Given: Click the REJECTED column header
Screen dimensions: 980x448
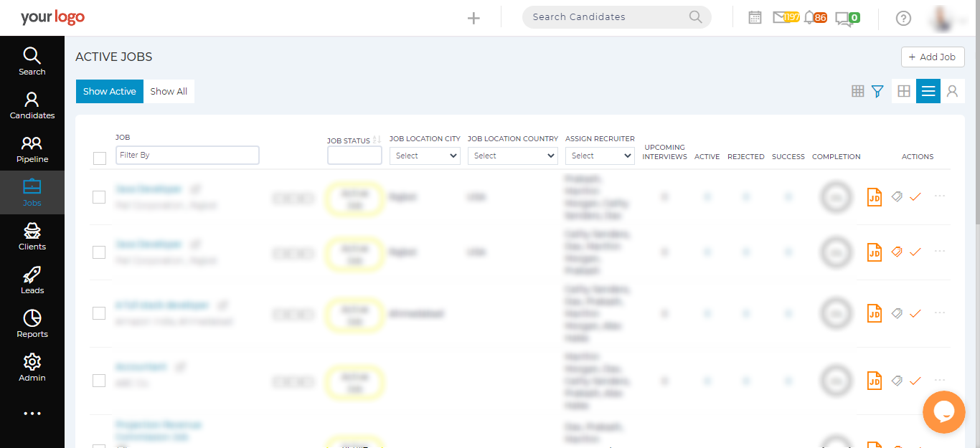Looking at the screenshot, I should 746,156.
